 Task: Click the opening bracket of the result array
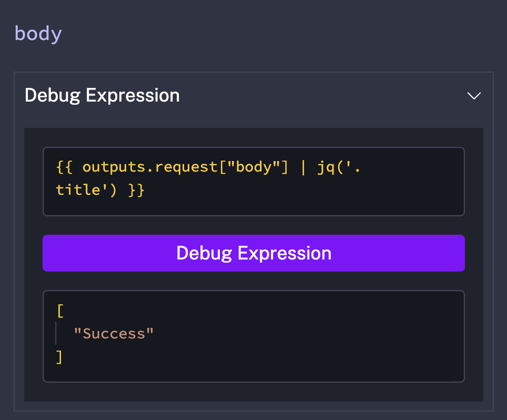point(59,311)
